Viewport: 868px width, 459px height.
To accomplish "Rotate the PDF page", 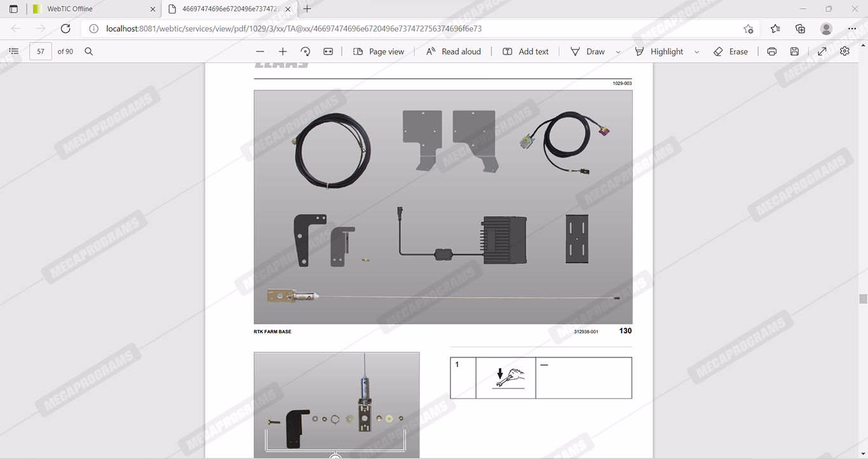I will click(306, 51).
